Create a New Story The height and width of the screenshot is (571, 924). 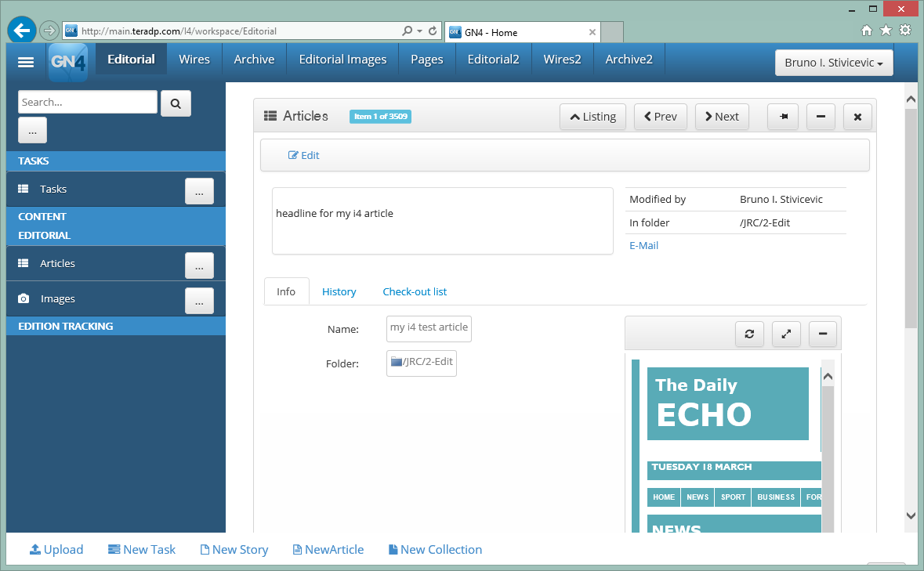point(234,550)
